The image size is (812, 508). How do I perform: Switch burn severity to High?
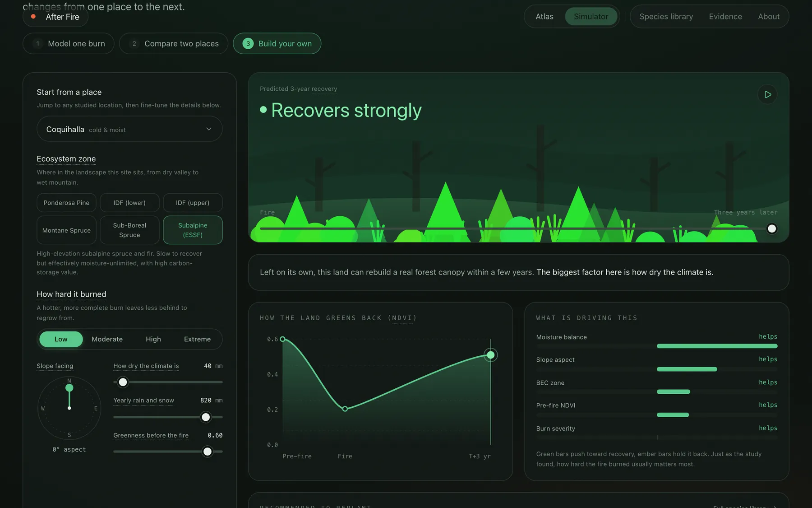pyautogui.click(x=153, y=339)
